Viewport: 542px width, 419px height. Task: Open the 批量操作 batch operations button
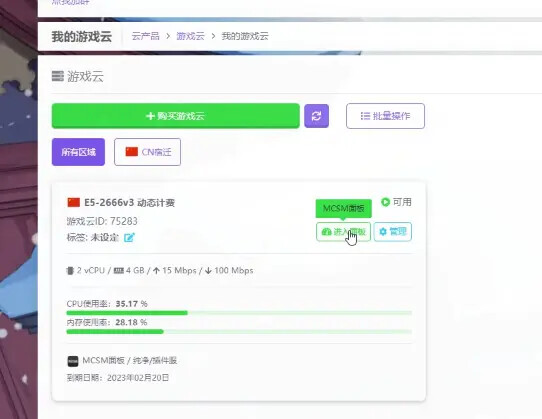click(x=385, y=116)
